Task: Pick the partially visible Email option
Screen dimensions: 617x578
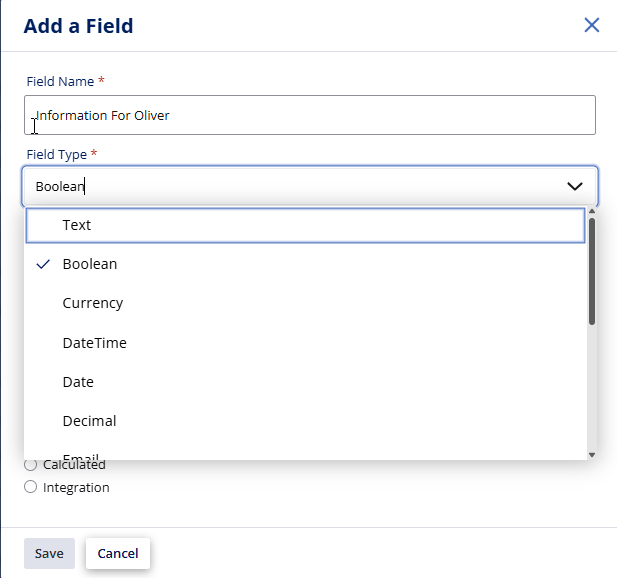Action: tap(80, 455)
